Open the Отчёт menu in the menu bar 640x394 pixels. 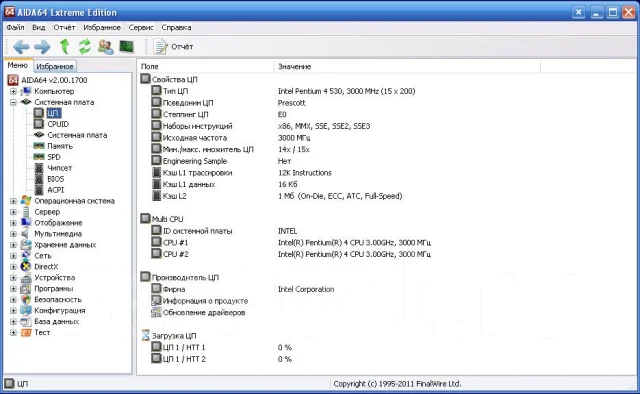click(x=64, y=27)
